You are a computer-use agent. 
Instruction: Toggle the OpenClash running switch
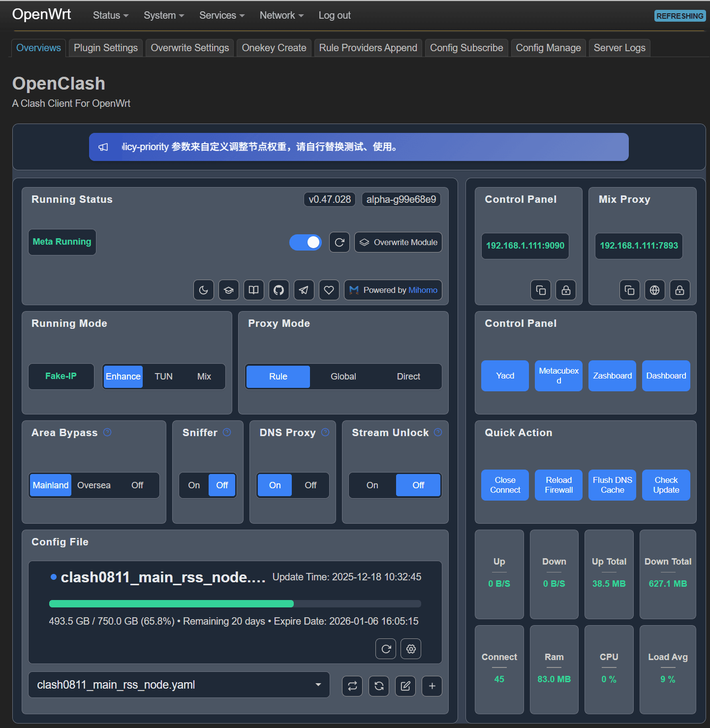point(306,242)
